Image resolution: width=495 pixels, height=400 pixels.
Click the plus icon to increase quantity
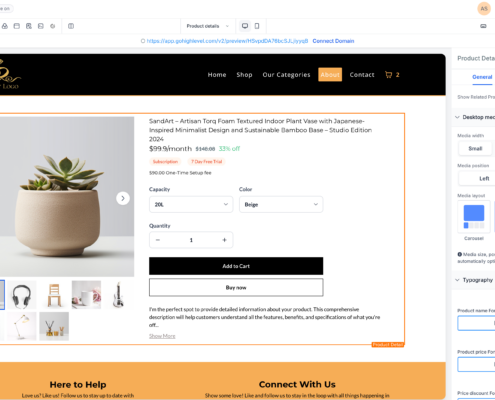[224, 240]
